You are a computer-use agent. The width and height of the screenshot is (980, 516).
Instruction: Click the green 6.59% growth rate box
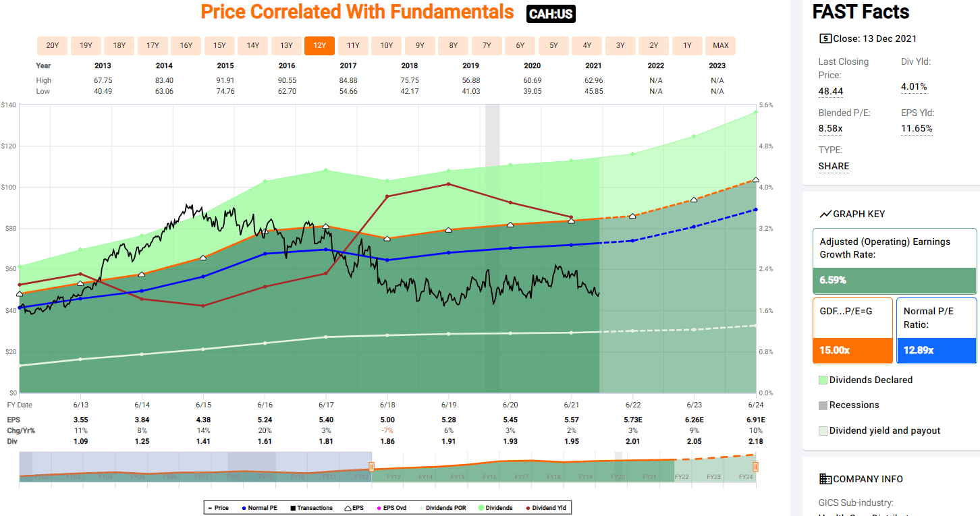tap(894, 261)
